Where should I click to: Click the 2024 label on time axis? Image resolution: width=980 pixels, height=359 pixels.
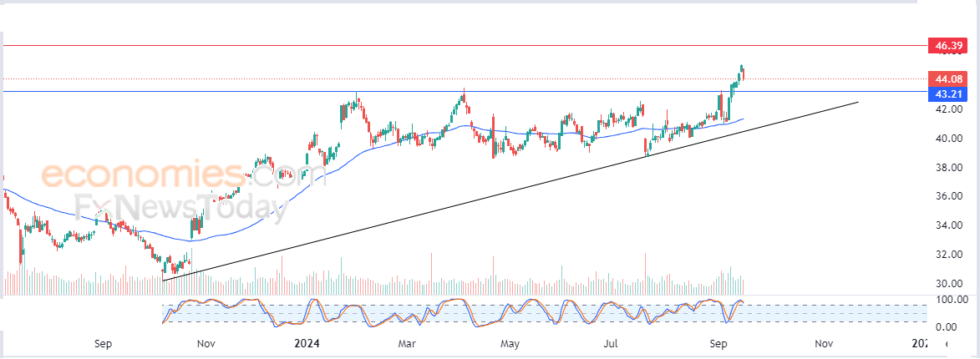pyautogui.click(x=307, y=343)
